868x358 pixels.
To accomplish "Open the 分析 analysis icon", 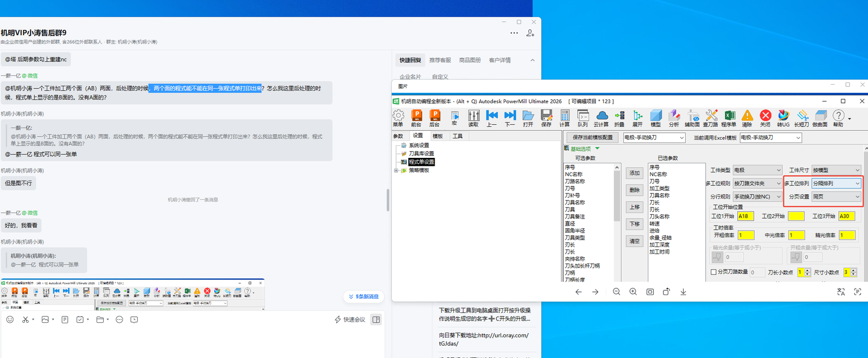I will click(x=674, y=118).
